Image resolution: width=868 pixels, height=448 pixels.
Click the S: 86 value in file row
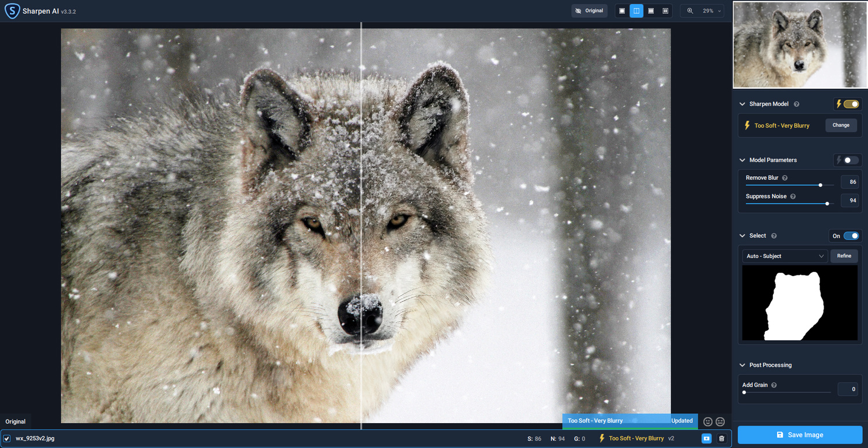tap(534, 439)
